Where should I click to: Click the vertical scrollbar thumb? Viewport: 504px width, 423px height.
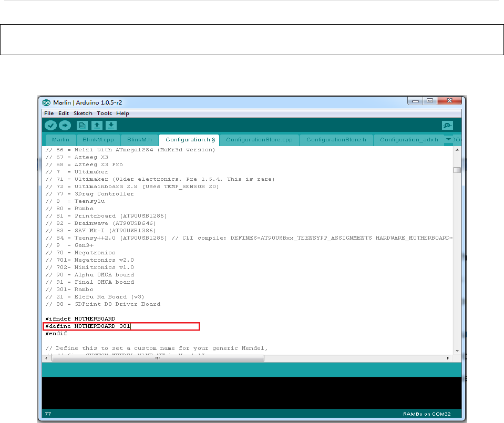pos(457,170)
